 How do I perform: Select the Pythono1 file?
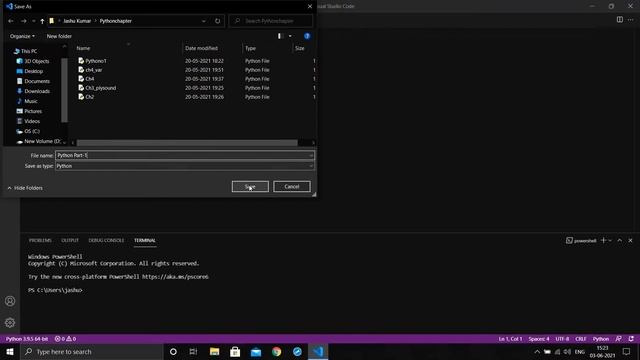click(92, 61)
